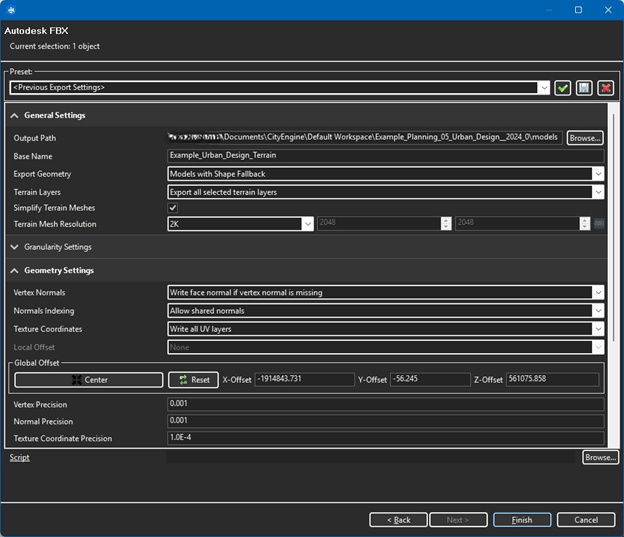Save preset using floppy disk icon
Viewport: 624px width, 537px height.
click(x=584, y=88)
